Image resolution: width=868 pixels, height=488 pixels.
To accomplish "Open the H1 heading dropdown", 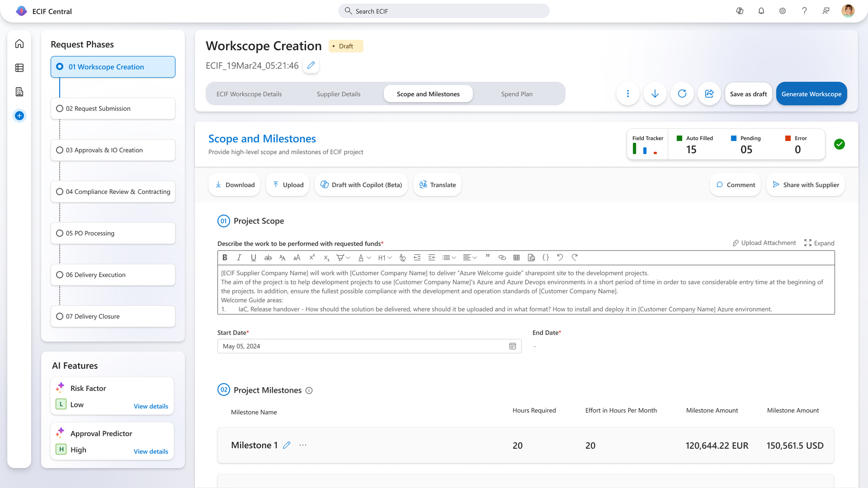I will (385, 258).
